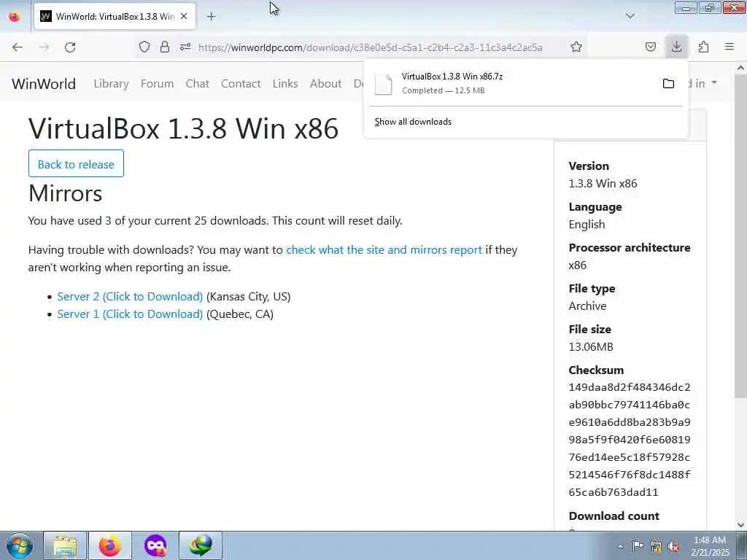Click the Language value English

pyautogui.click(x=587, y=225)
